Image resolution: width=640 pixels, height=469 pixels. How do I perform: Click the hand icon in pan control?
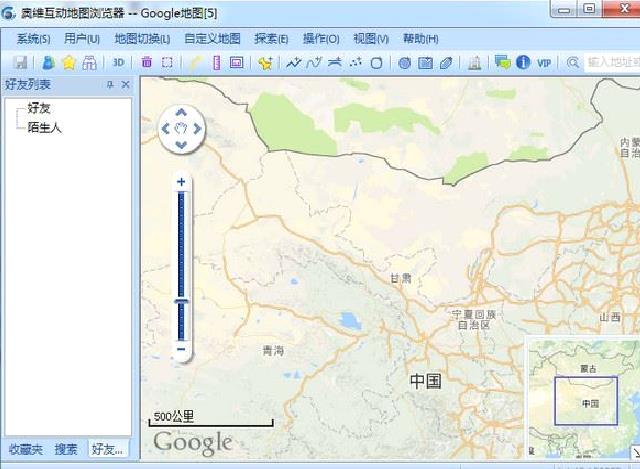tap(181, 129)
